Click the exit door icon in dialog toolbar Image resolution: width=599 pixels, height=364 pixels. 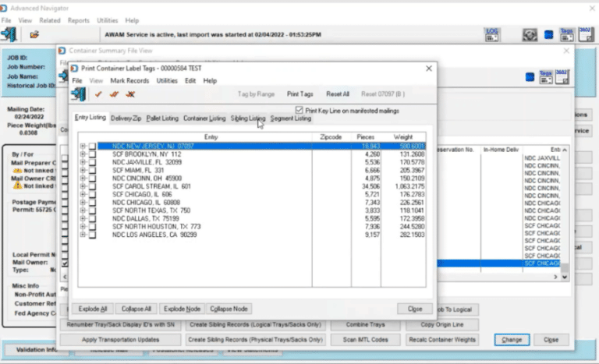(79, 94)
